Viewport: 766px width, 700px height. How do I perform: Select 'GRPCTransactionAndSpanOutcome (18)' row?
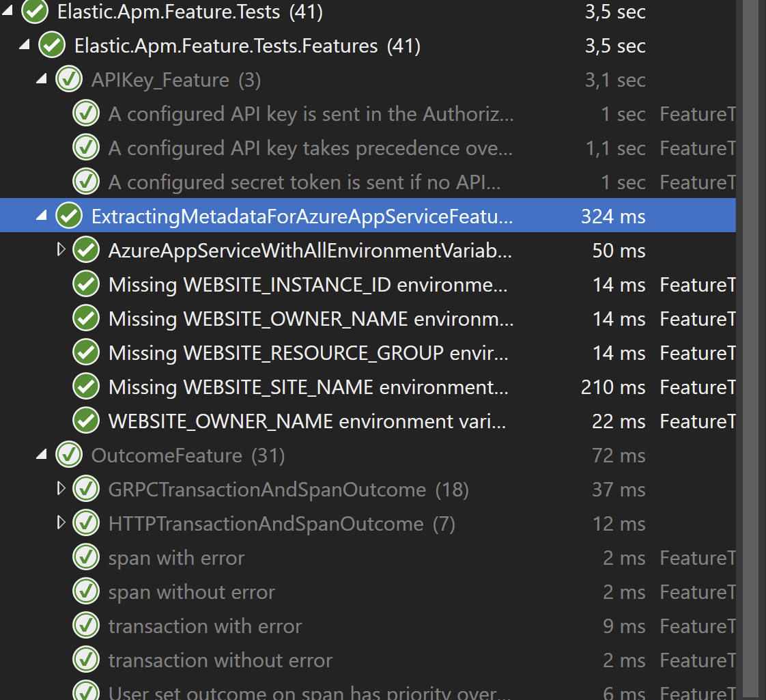pyautogui.click(x=368, y=489)
